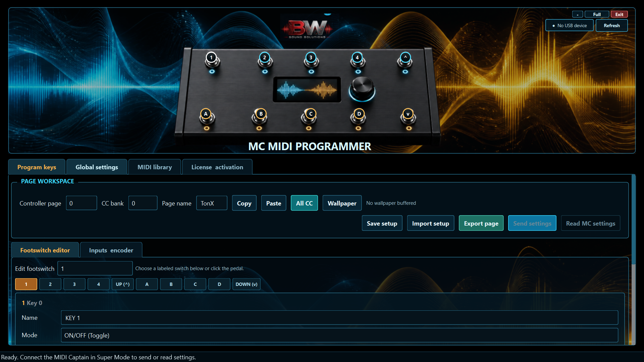Select footswitch A on the pedal image

click(x=206, y=114)
